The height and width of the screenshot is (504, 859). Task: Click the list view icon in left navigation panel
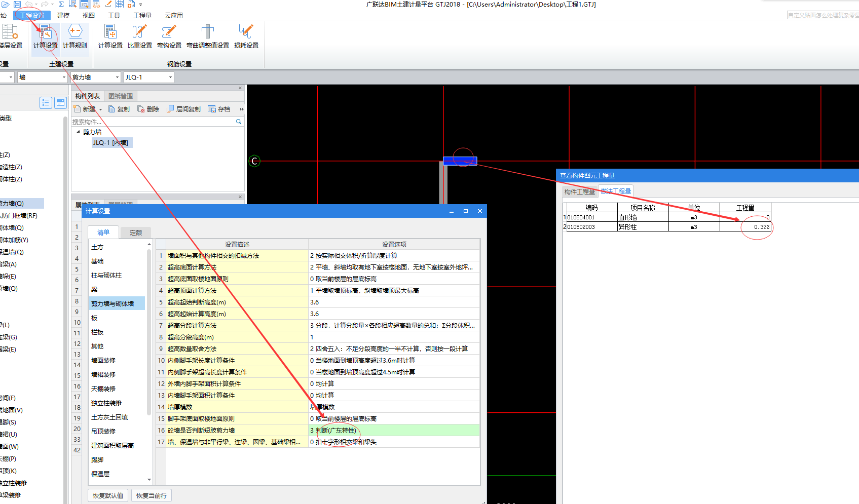(46, 103)
